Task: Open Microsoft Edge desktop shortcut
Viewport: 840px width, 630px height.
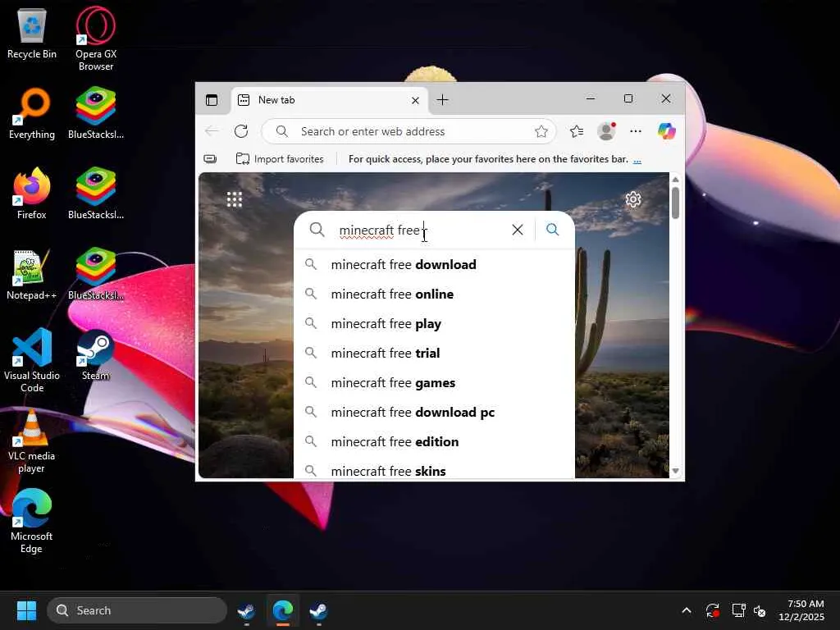Action: click(32, 521)
